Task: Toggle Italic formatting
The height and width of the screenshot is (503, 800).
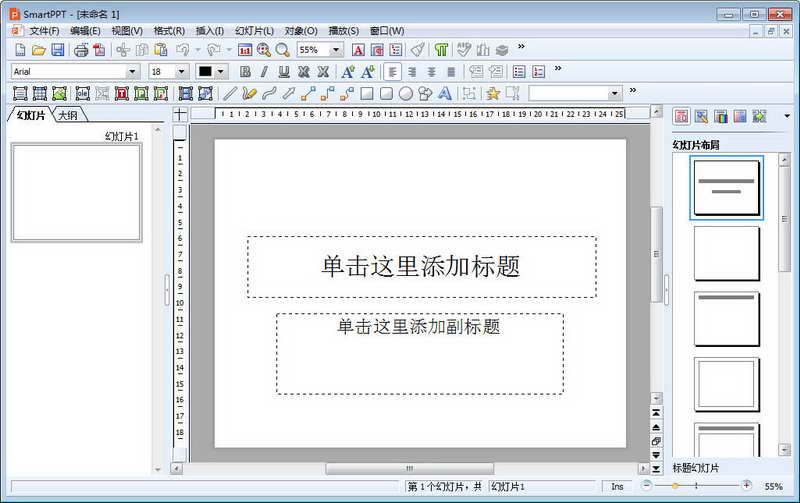Action: (x=264, y=72)
